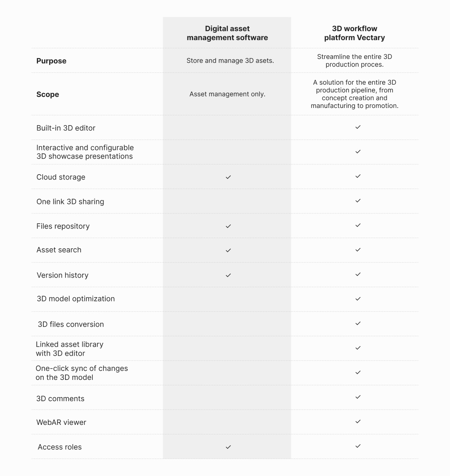Screen dimensions: 450x476
Task: Click the 'Store and manage 3D asets.' text
Action: click(230, 61)
